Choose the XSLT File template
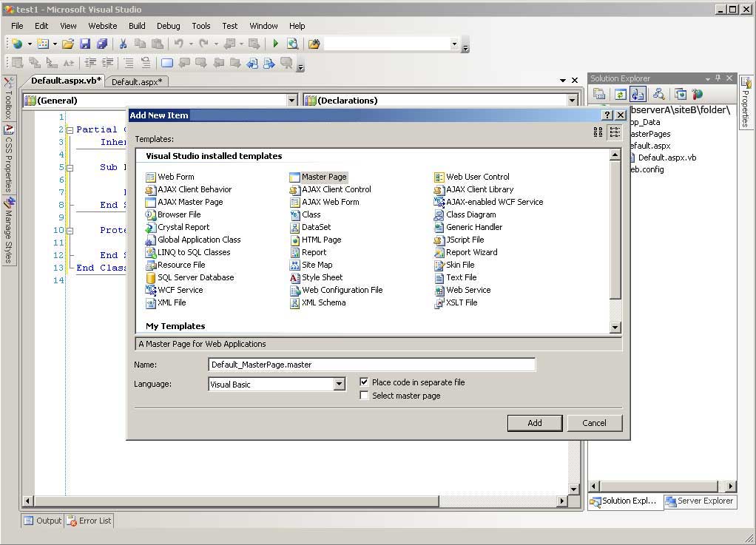 pyautogui.click(x=456, y=302)
